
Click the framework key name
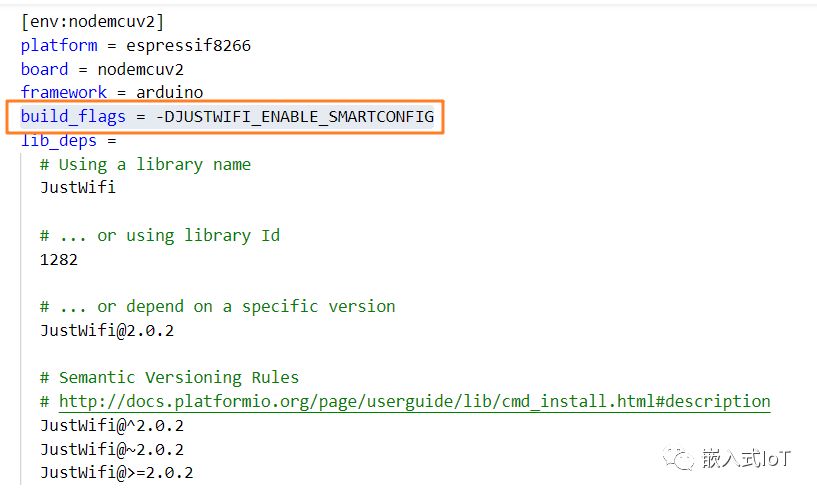pos(64,93)
